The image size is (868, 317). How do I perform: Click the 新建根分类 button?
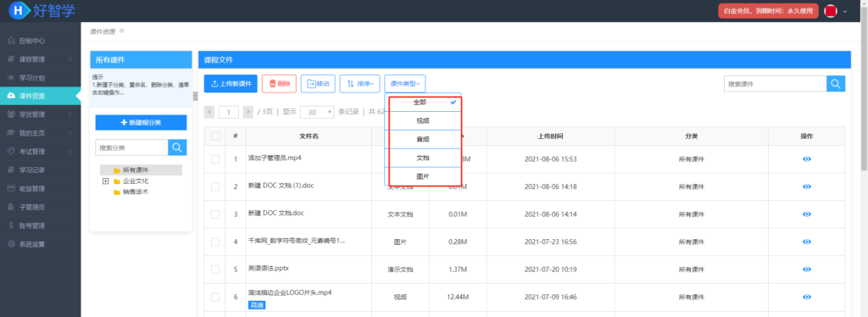pyautogui.click(x=141, y=122)
